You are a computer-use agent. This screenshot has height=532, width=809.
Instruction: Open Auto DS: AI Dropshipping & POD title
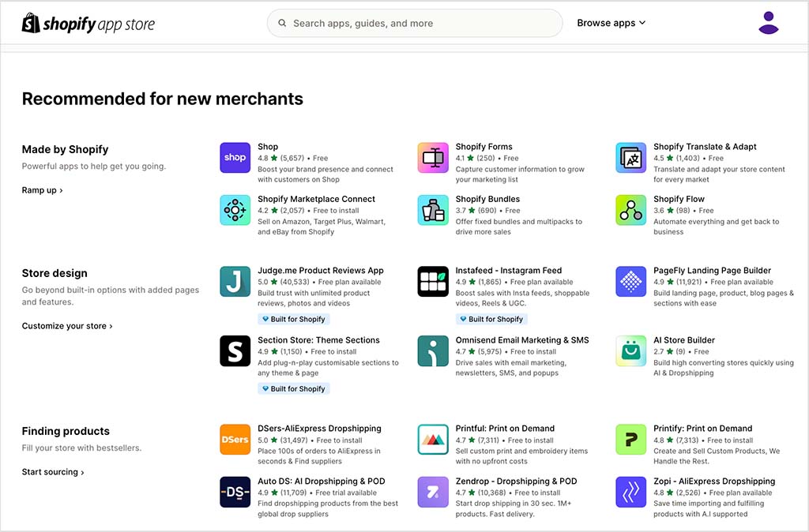pos(322,481)
